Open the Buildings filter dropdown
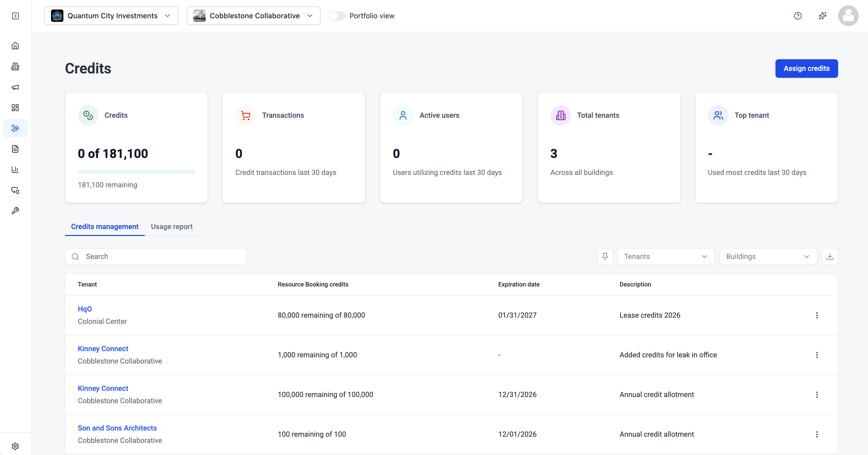The image size is (868, 455). tap(768, 257)
